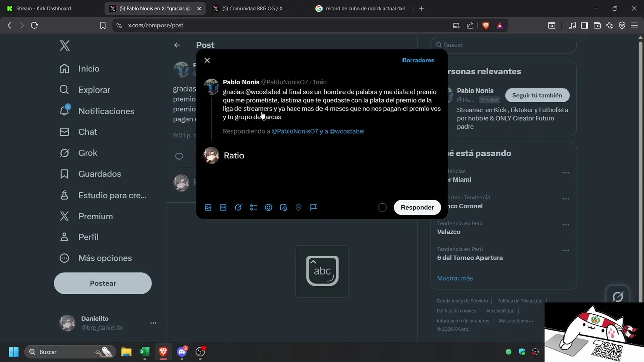
Task: Click the Buscar search box on X
Action: pyautogui.click(x=503, y=45)
